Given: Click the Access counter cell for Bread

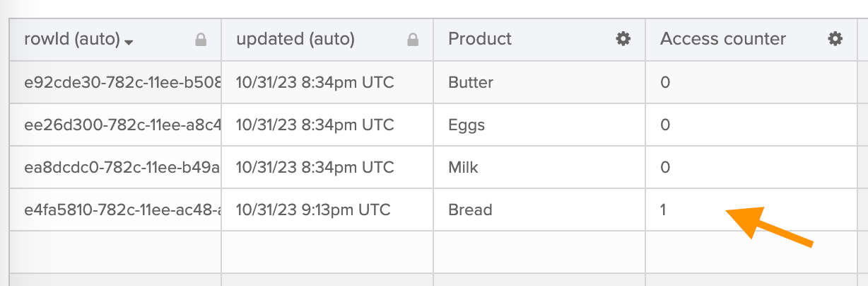Looking at the screenshot, I should (x=664, y=210).
